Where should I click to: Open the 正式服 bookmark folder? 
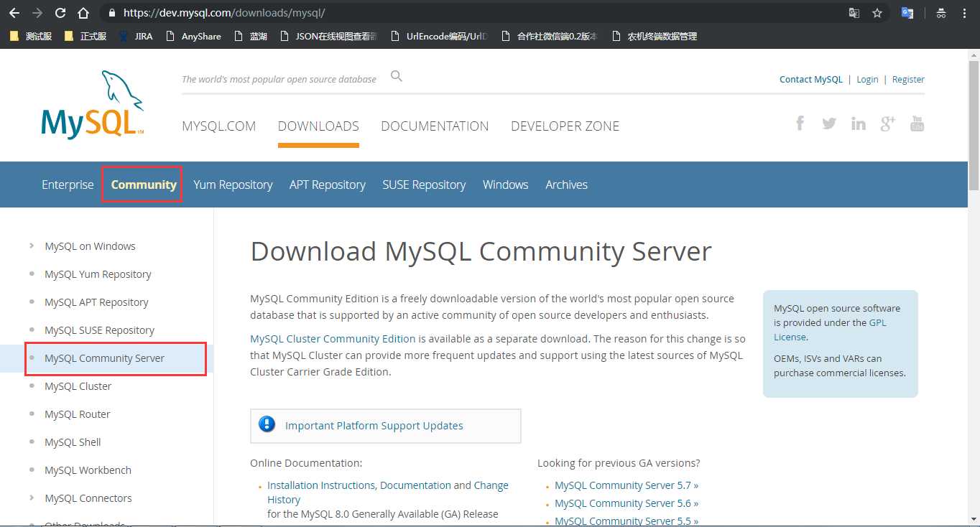(85, 36)
